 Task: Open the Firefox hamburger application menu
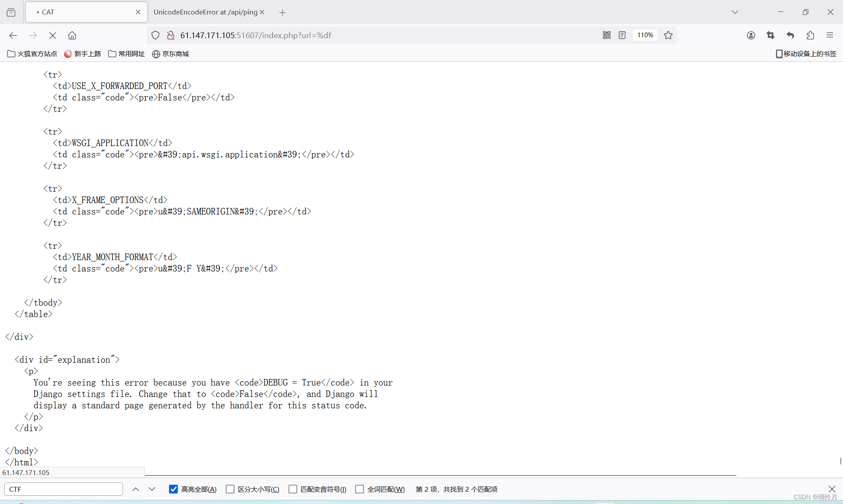(830, 35)
